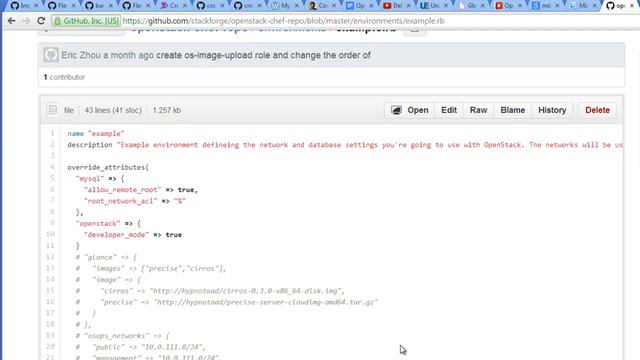Screen dimensions: 640x360
Task: Click the "openstack" key on line 9
Action: 98,223
